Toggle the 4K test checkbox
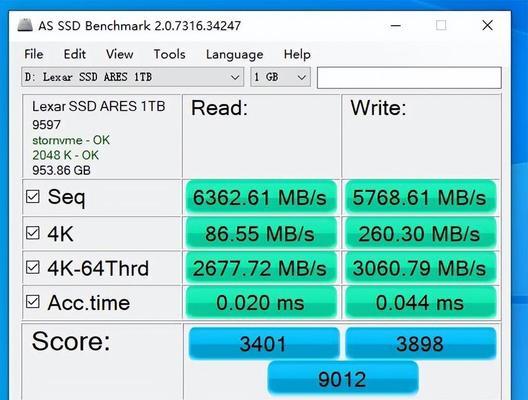Screen dimensions: 528x400 click(33, 233)
